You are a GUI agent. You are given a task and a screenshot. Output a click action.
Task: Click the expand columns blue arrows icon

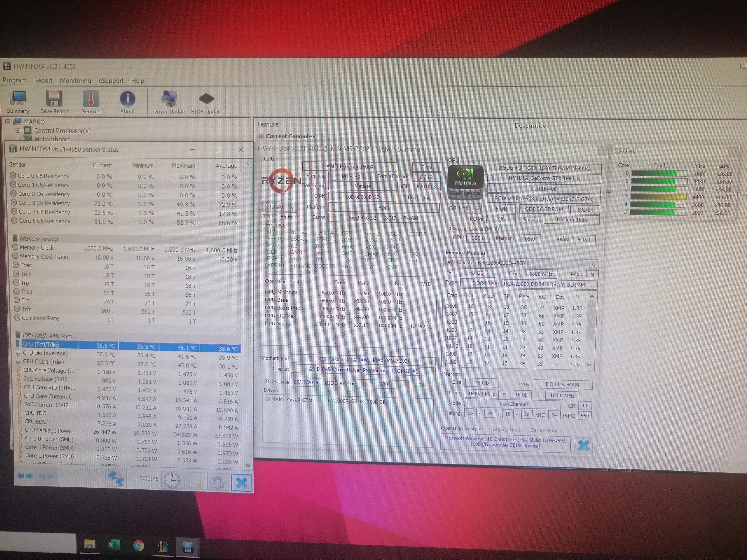(x=25, y=476)
